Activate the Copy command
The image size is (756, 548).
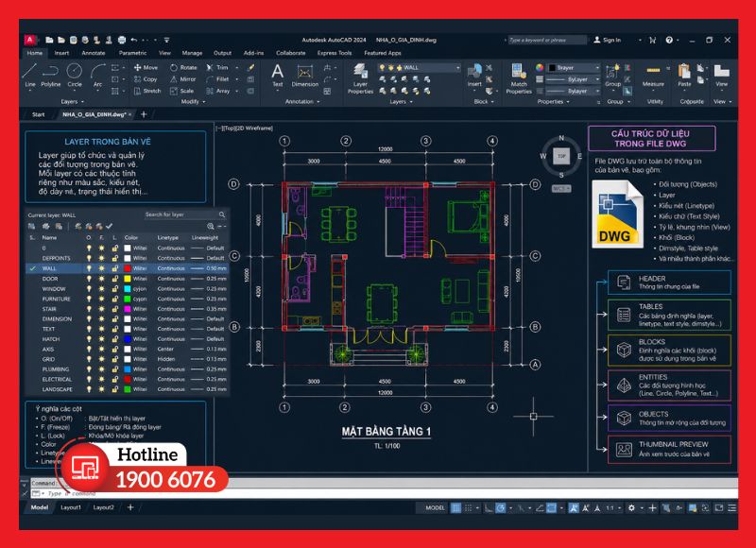pyautogui.click(x=146, y=79)
